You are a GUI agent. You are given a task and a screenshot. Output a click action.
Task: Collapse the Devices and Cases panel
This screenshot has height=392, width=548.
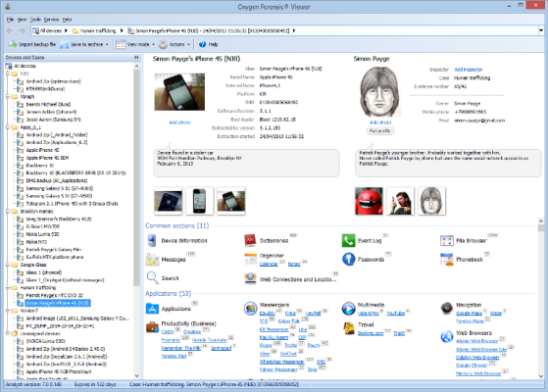(x=136, y=57)
